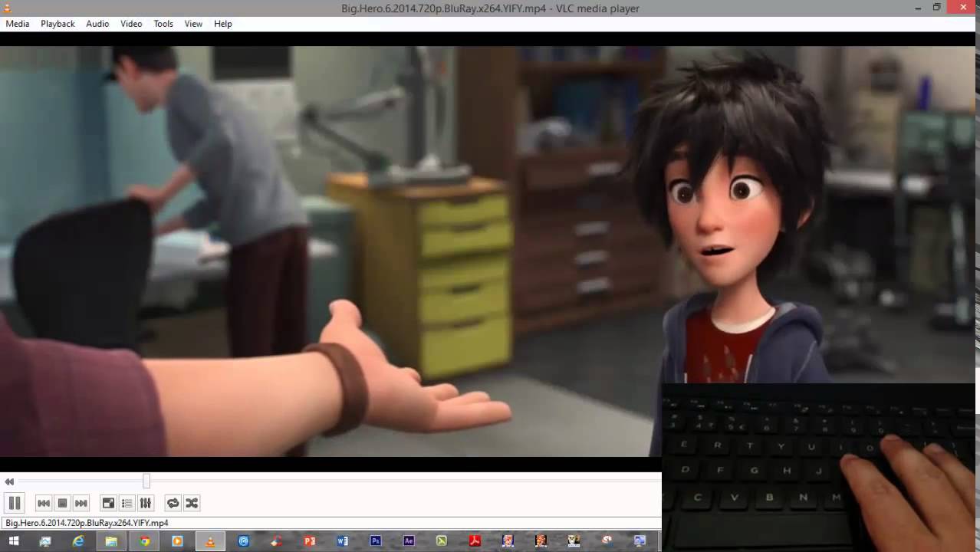The width and height of the screenshot is (980, 552).
Task: Pause the video playback
Action: pos(14,503)
